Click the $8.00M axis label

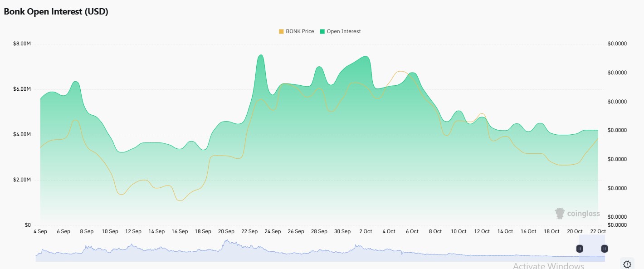(x=22, y=44)
